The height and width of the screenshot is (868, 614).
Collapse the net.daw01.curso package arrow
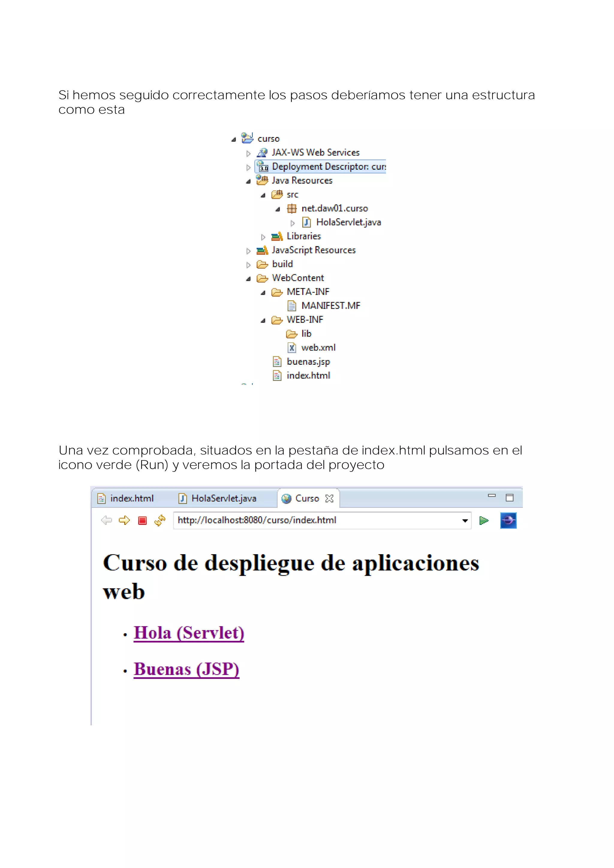pos(278,209)
